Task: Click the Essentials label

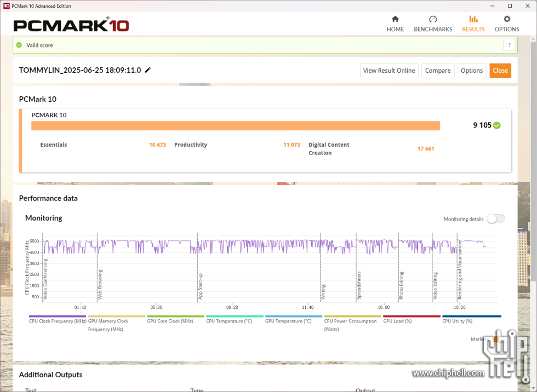Action: point(54,145)
